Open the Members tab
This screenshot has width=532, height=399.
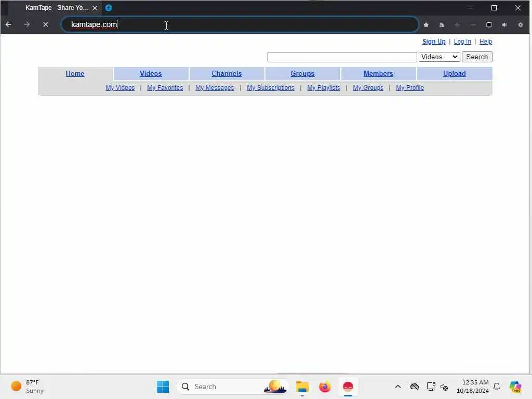378,74
